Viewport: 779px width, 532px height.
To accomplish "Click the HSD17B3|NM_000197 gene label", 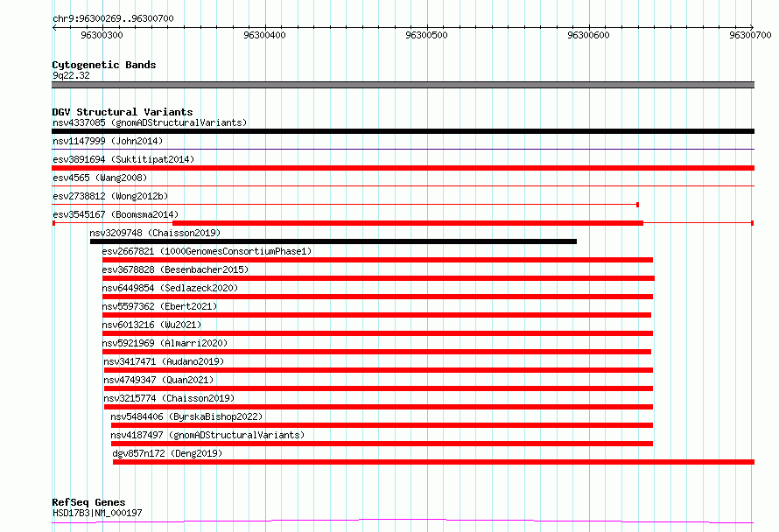I will click(x=97, y=513).
